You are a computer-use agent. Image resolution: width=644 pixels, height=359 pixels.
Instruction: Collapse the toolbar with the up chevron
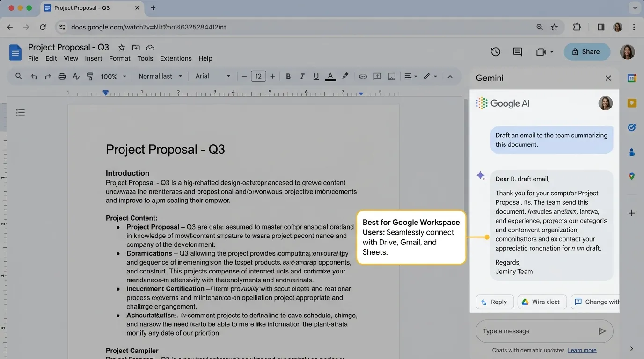450,76
